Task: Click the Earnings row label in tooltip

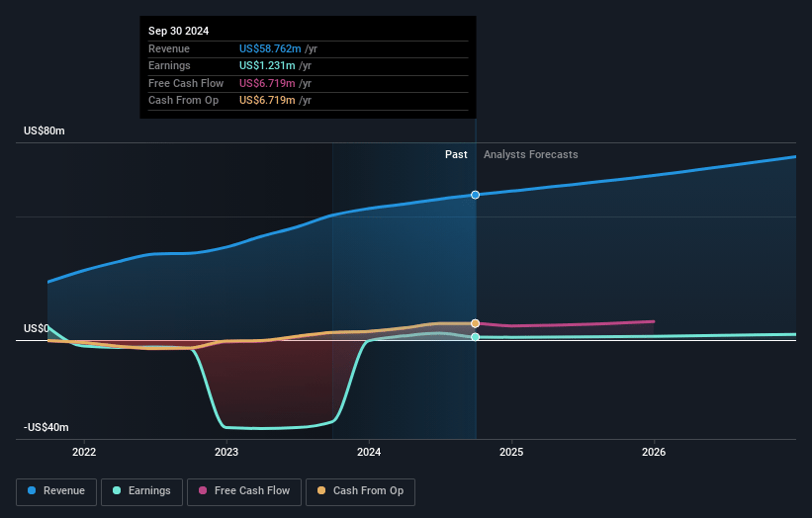Action: pos(169,65)
